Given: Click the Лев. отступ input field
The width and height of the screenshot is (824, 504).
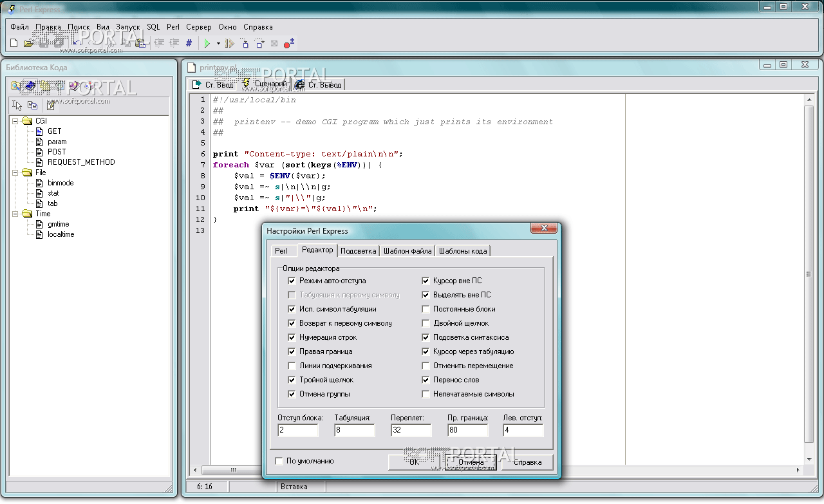Looking at the screenshot, I should coord(523,430).
